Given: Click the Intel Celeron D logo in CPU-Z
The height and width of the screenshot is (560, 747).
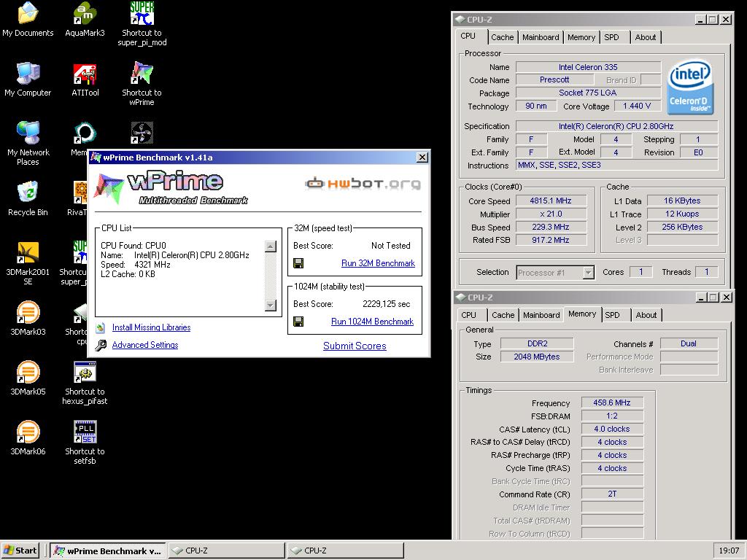Looking at the screenshot, I should (690, 87).
